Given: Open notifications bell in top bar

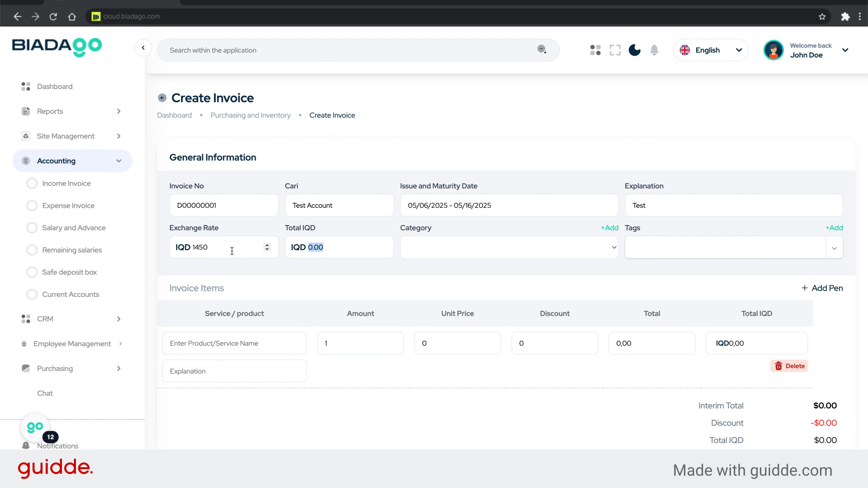Looking at the screenshot, I should tap(654, 50).
